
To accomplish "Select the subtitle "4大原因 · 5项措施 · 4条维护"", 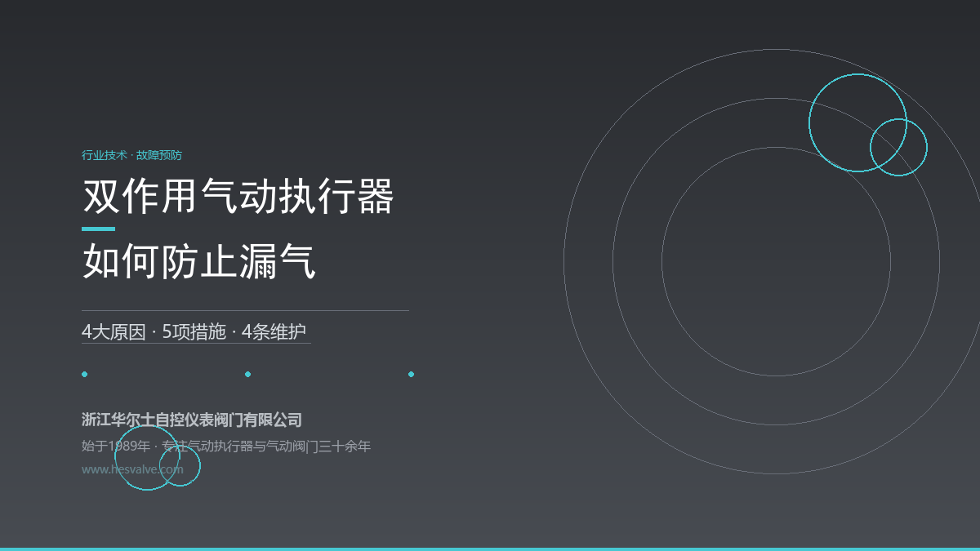I will click(194, 332).
